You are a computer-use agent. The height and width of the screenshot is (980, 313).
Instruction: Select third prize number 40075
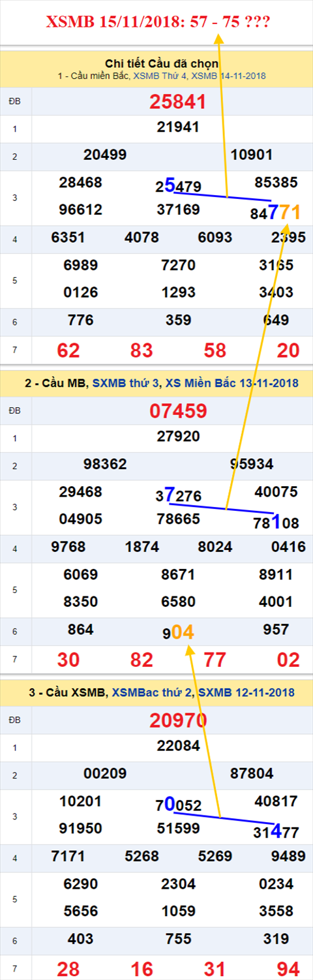[276, 492]
